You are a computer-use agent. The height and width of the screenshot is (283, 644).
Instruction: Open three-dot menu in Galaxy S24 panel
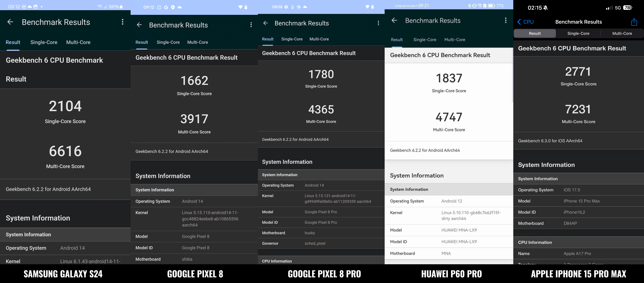click(122, 22)
